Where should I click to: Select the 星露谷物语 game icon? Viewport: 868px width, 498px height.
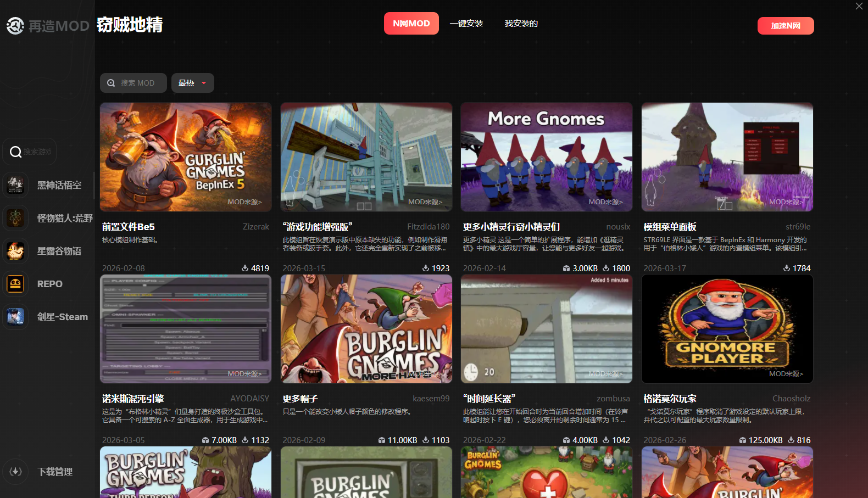15,251
